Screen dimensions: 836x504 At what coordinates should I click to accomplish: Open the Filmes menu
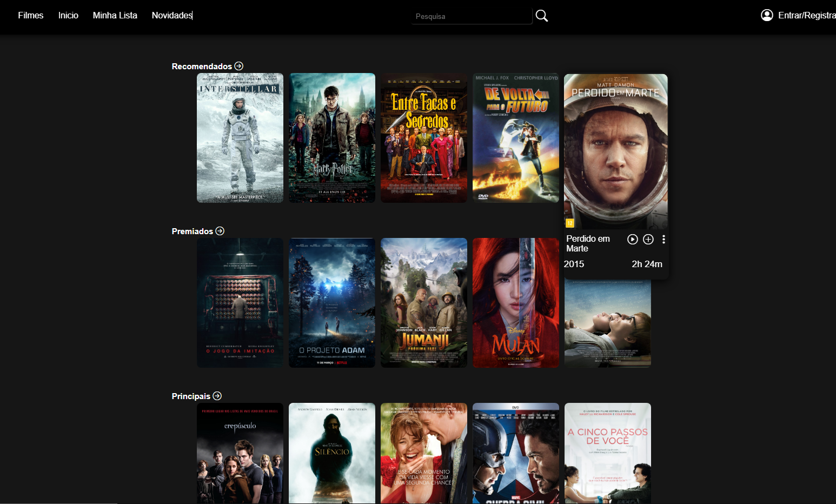[30, 15]
